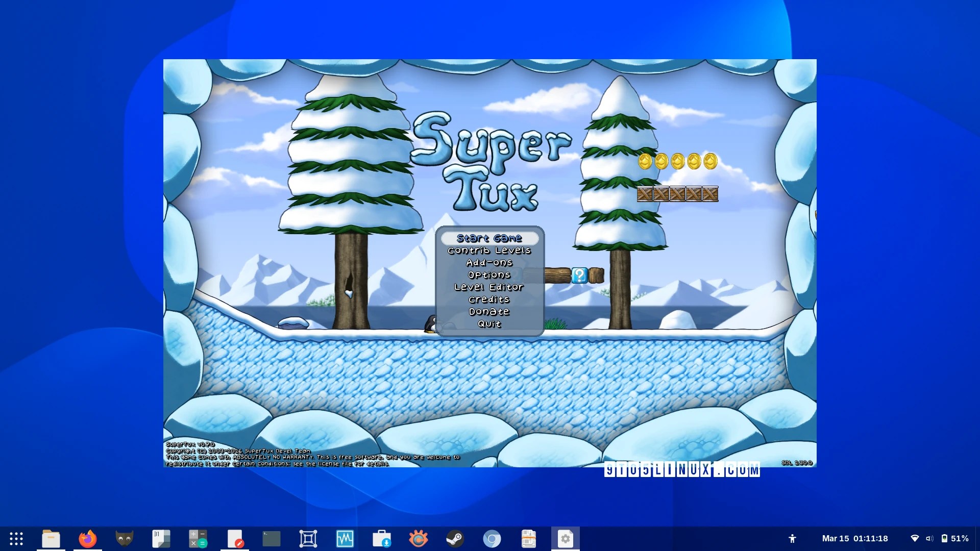Open the calendar application
The image size is (980, 551).
click(x=160, y=538)
